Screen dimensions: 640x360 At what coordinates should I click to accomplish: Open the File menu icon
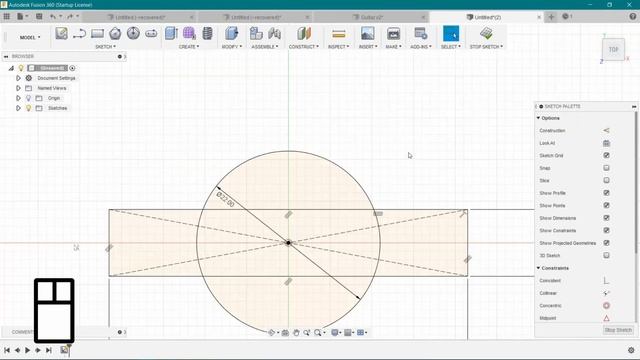20,16
